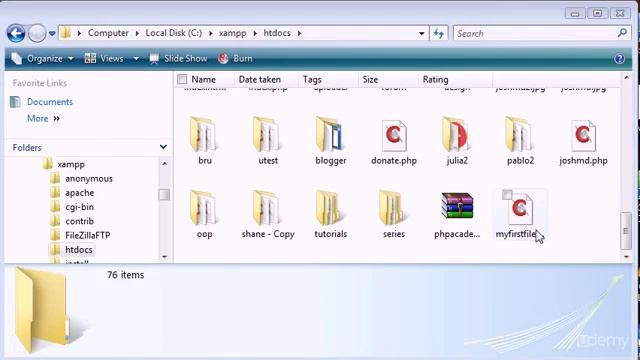Open Help with the question mark icon
640x360 pixels.
(x=619, y=59)
